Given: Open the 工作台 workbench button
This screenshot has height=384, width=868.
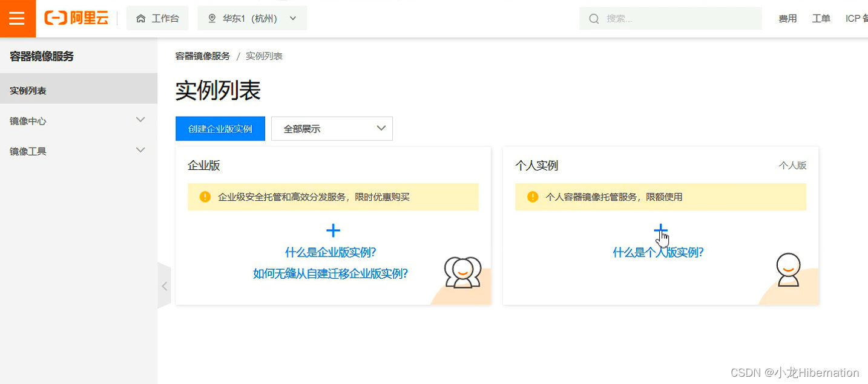Looking at the screenshot, I should coord(157,18).
